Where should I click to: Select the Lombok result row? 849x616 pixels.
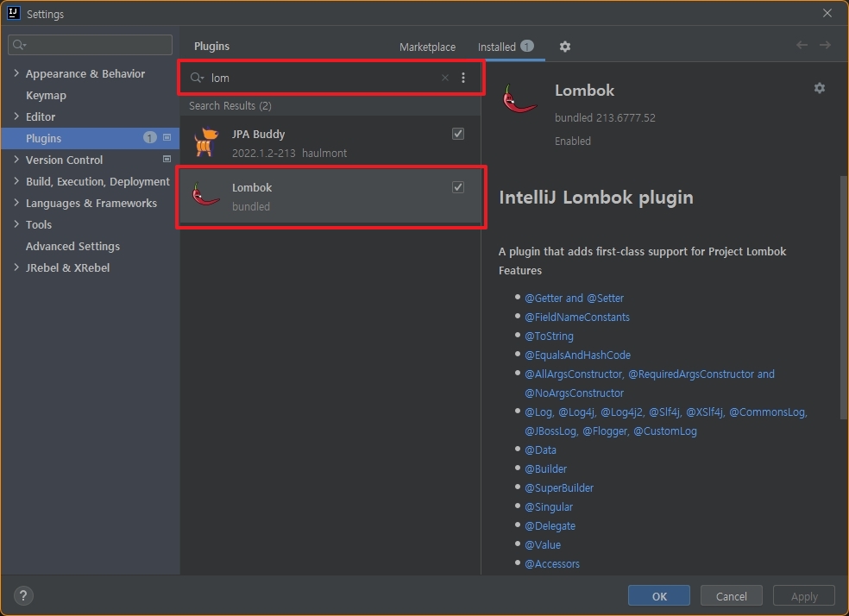[x=330, y=196]
